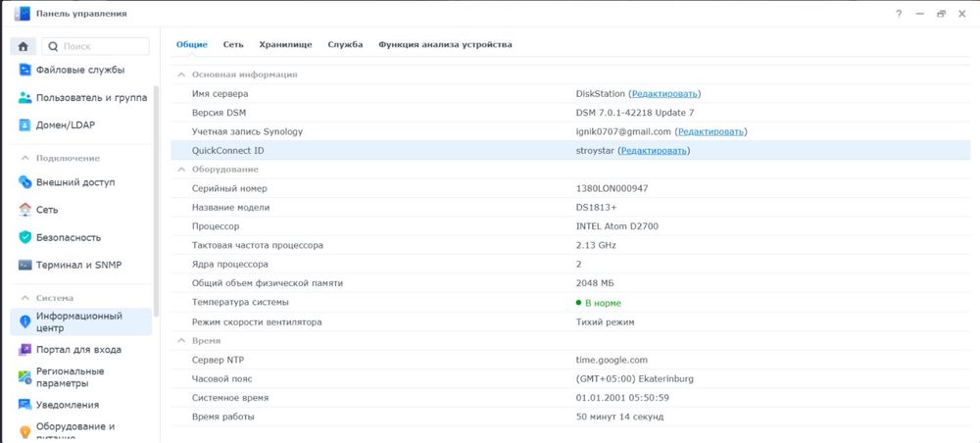Collapse the Подключение sidebar section
This screenshot has width=980, height=443.
coord(25,158)
